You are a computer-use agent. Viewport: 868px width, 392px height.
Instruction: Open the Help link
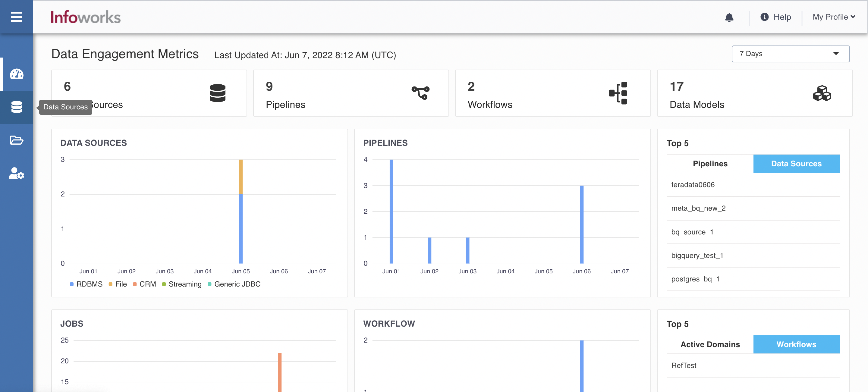click(776, 17)
